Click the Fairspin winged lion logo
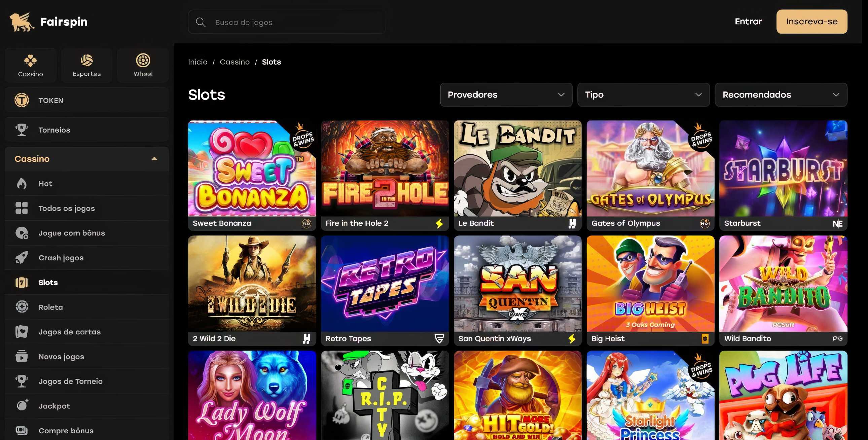Screen dimensions: 868x440 click(x=22, y=22)
